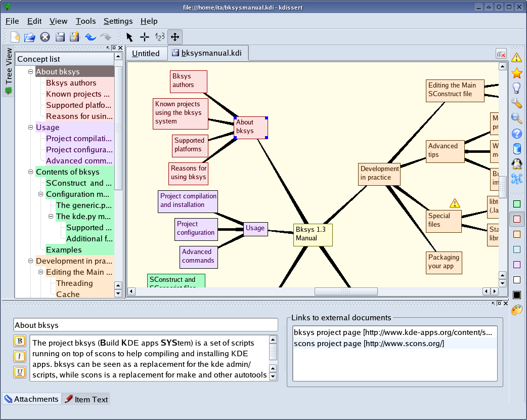Collapse the About bksys tree branch
527x420 pixels.
(30, 72)
